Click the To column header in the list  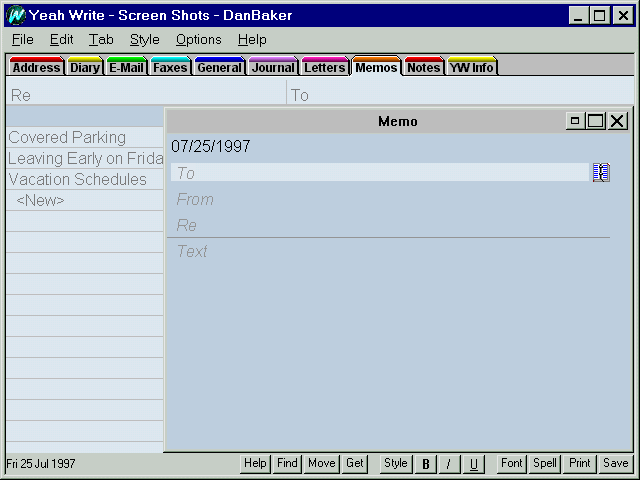pos(460,94)
